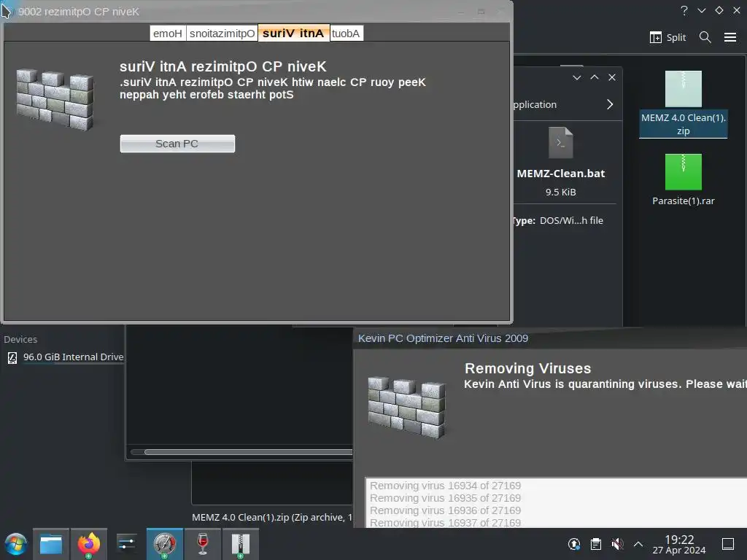Open the file manager hamburger menu
747x560 pixels.
[730, 37]
